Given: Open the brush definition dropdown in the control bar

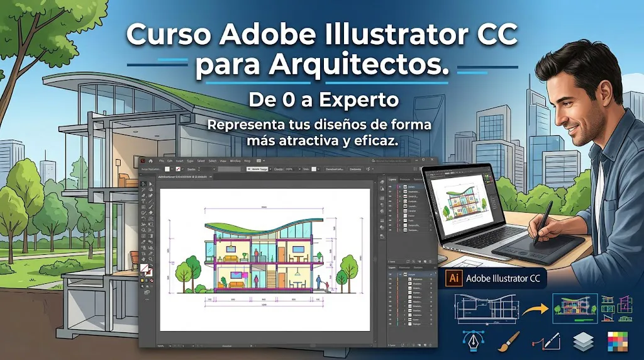Looking at the screenshot, I should [x=270, y=169].
